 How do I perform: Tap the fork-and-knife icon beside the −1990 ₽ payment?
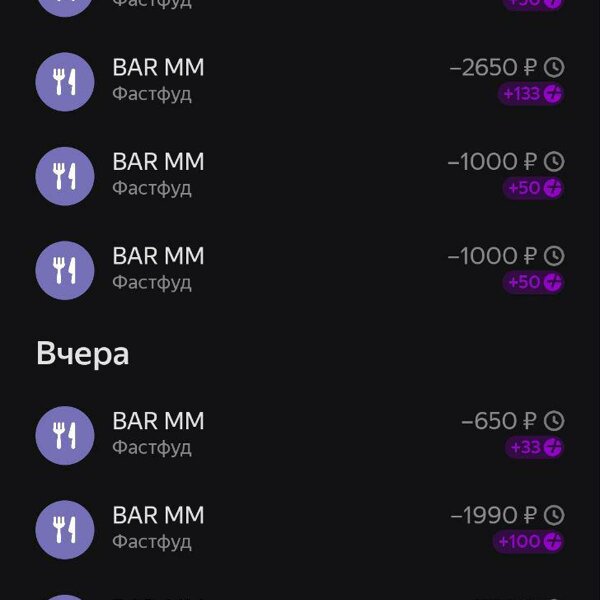click(65, 530)
